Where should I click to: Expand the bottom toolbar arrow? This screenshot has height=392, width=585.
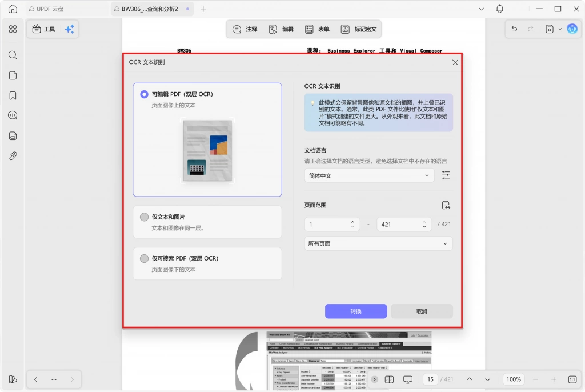(375, 379)
